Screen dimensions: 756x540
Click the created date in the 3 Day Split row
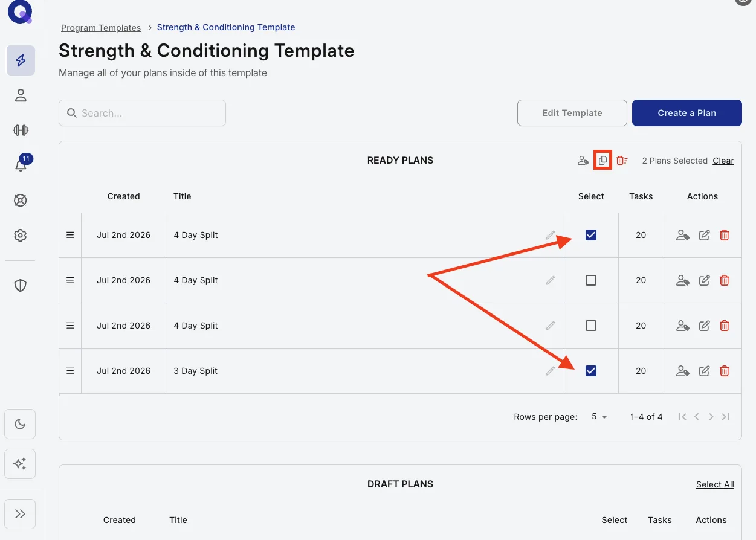(x=123, y=371)
